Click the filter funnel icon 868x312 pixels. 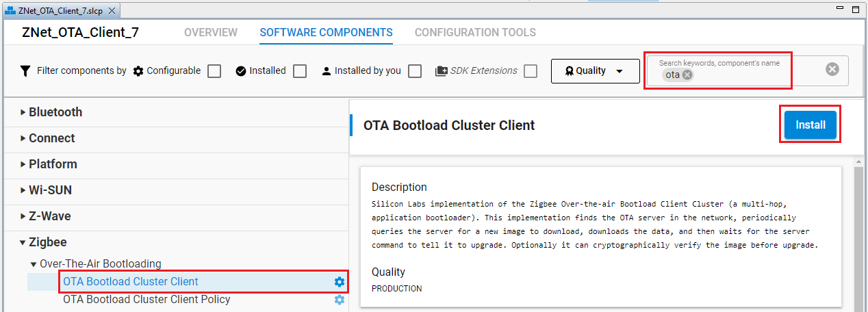[x=25, y=71]
